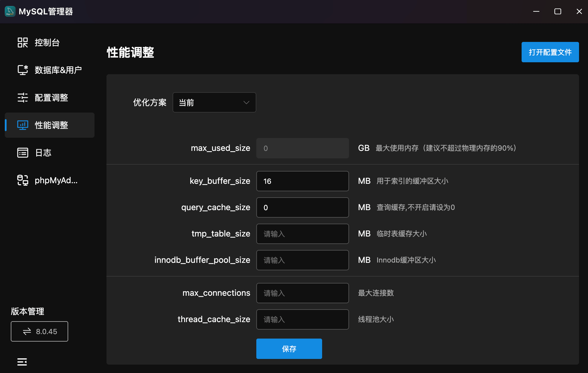This screenshot has width=588, height=373.
Task: Click the 用于索引的缓冲区大小 description
Action: click(412, 181)
